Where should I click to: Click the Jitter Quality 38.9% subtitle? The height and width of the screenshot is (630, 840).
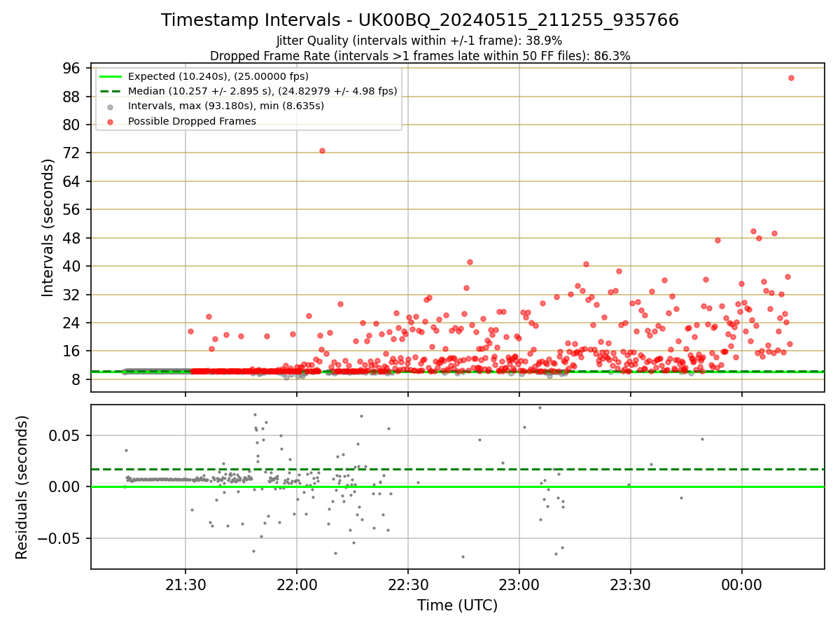(x=419, y=41)
